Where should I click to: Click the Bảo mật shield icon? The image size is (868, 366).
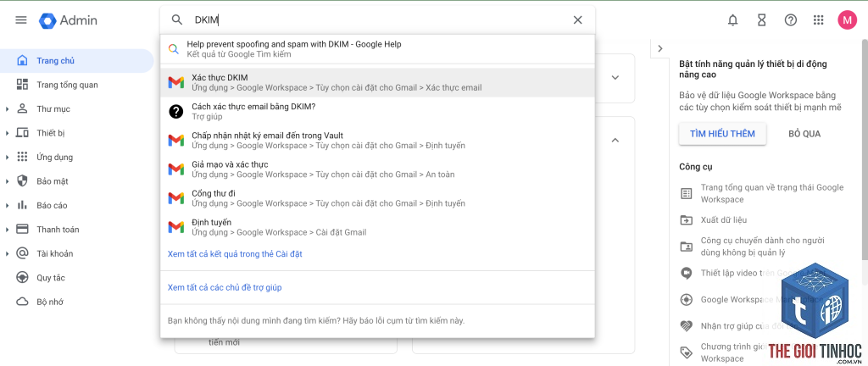(22, 180)
